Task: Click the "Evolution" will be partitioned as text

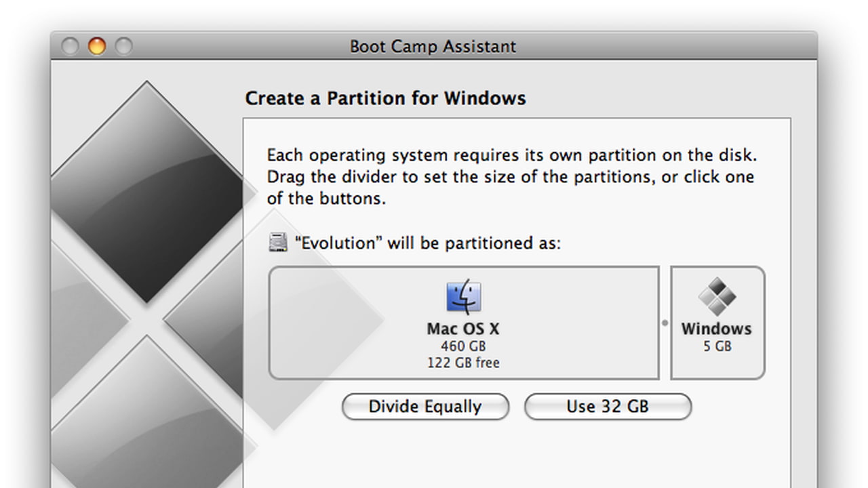Action: point(428,243)
